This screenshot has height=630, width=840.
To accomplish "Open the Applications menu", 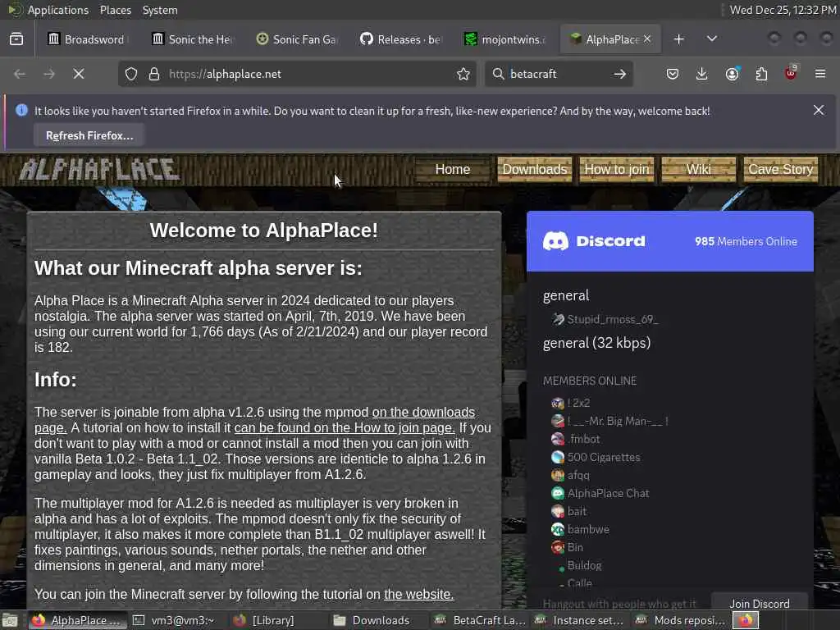I will coord(58,10).
